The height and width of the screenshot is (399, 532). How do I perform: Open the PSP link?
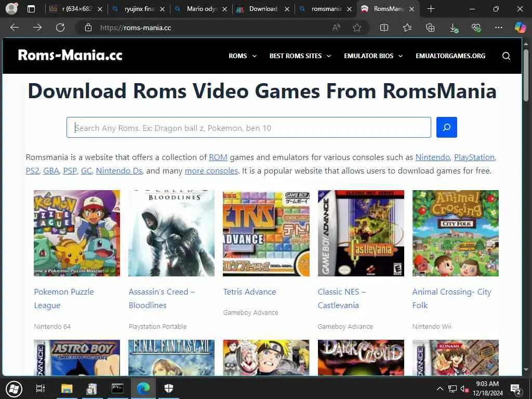pos(70,170)
